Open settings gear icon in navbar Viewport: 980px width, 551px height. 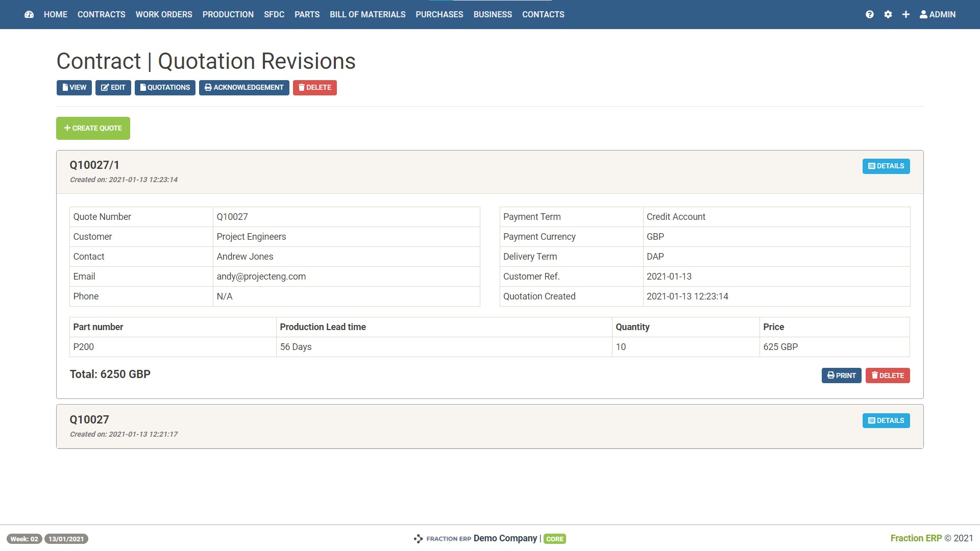[888, 14]
